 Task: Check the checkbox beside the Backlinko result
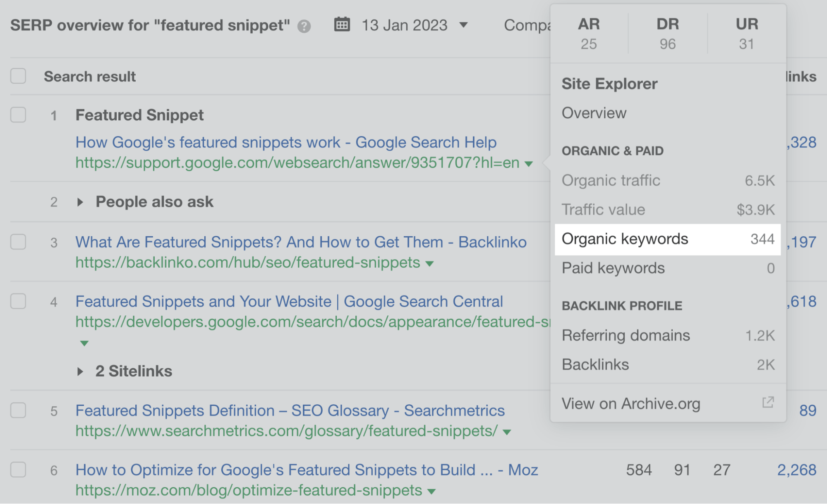click(18, 242)
